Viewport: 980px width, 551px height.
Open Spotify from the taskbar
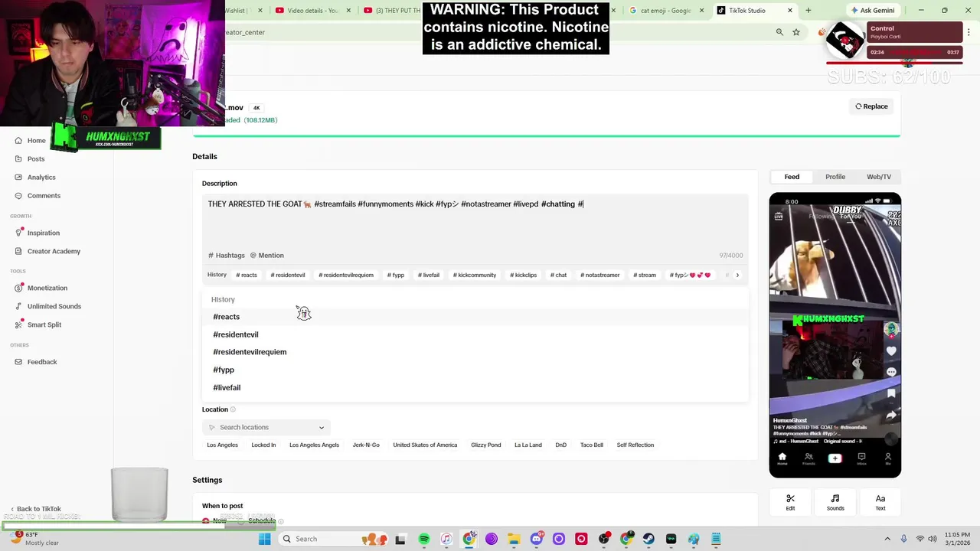pyautogui.click(x=424, y=539)
